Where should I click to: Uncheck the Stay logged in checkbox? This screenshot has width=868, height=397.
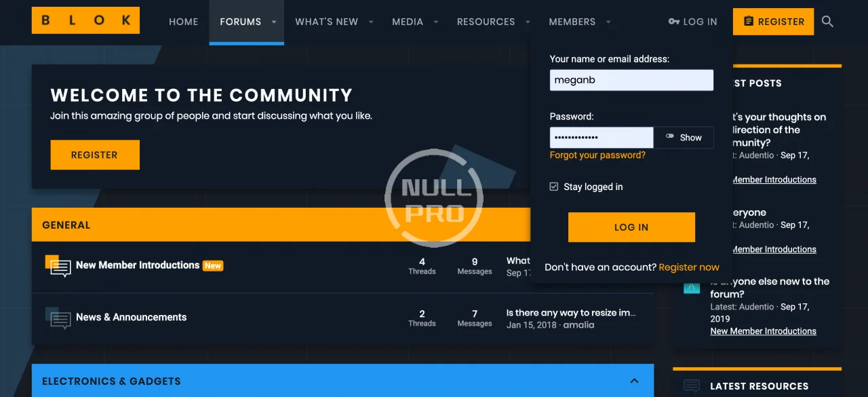click(x=554, y=187)
